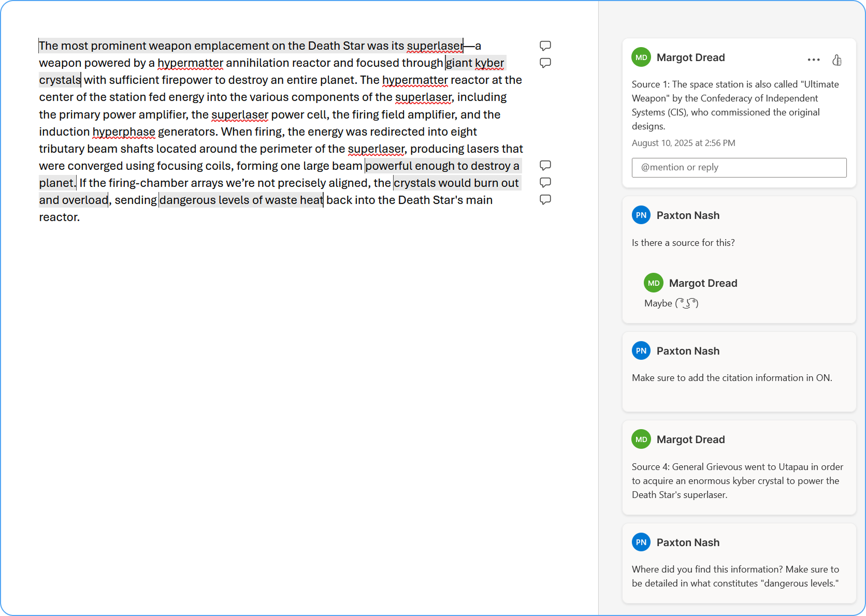
Task: Click the 'August 10, 2025 at 2:56 PM' timestamp
Action: pyautogui.click(x=684, y=143)
